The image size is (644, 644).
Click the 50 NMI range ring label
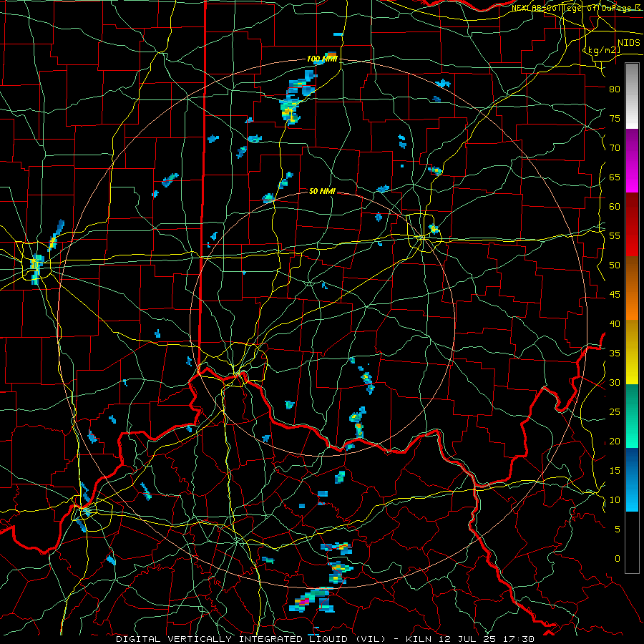coord(323,191)
